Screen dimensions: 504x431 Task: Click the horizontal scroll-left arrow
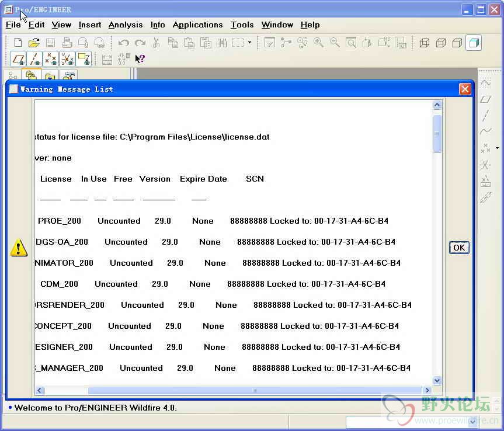coord(40,390)
